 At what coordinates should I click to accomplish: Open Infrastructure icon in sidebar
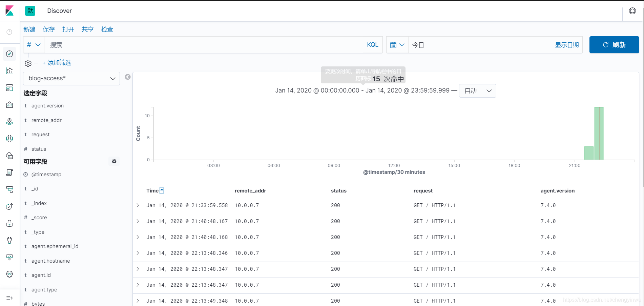tap(9, 156)
